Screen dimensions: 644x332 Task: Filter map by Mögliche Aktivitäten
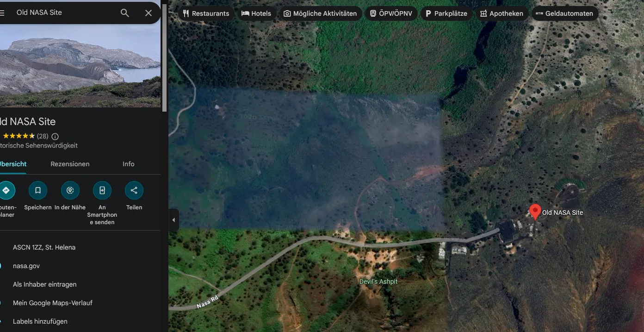coord(320,13)
